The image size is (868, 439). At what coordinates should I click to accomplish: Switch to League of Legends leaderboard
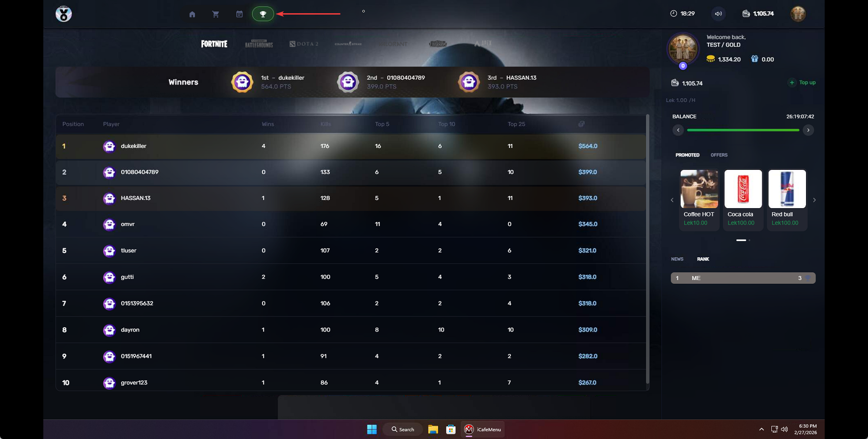click(x=438, y=44)
